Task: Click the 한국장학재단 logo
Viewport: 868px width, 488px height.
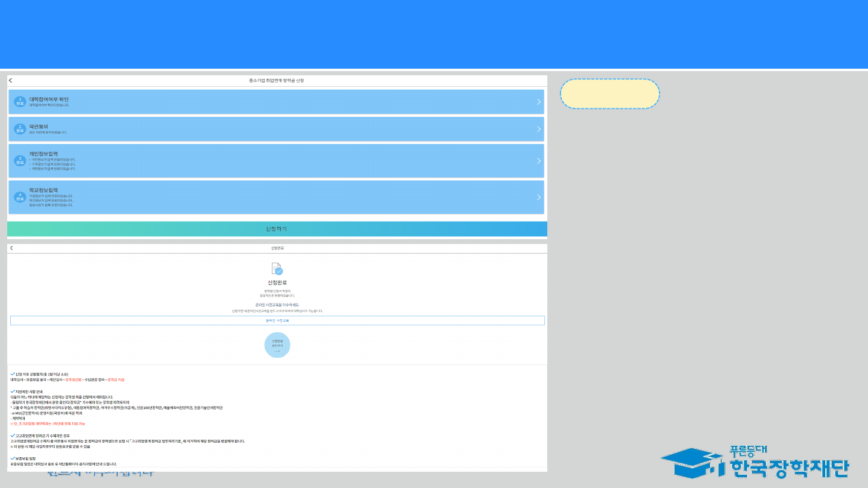Action: tap(755, 461)
